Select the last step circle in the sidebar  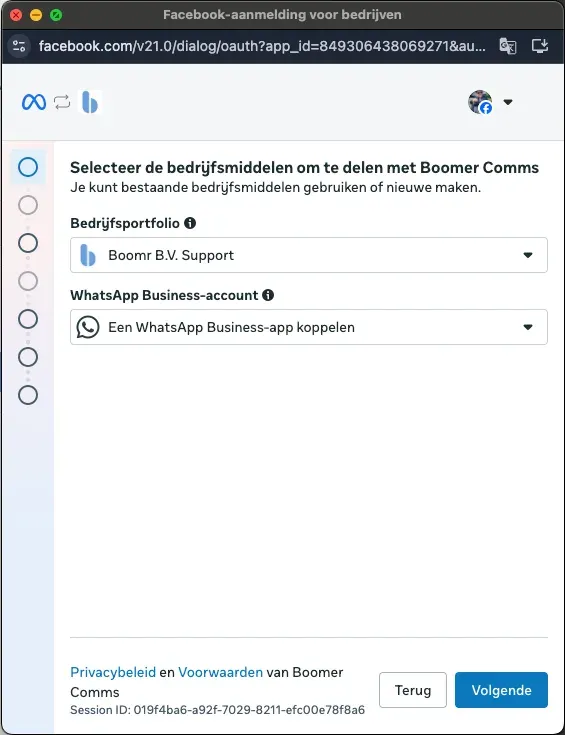[x=28, y=395]
